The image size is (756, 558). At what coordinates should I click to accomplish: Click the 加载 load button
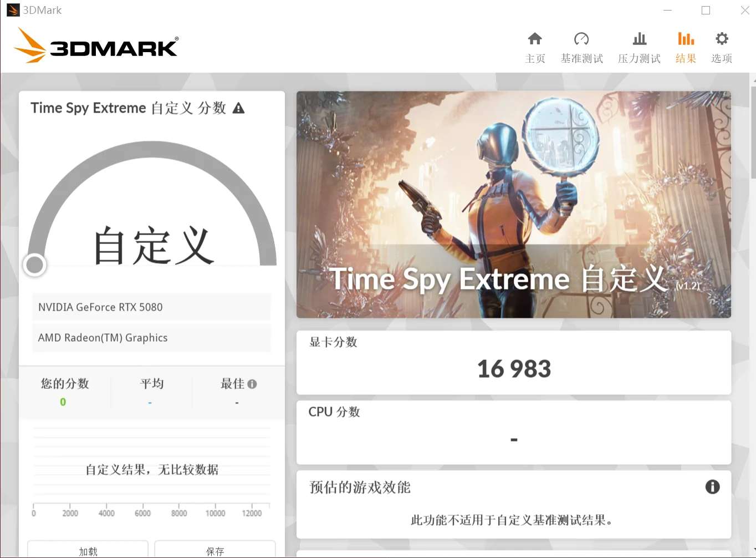pyautogui.click(x=88, y=550)
